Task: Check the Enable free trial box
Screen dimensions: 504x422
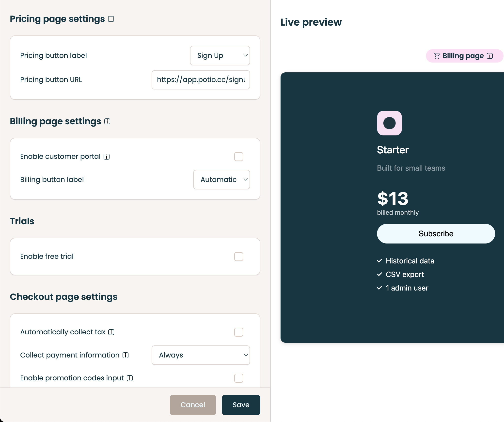Action: 238,257
